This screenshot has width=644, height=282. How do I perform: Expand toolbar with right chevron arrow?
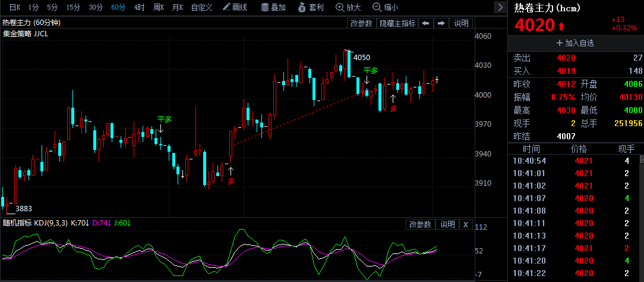501,7
